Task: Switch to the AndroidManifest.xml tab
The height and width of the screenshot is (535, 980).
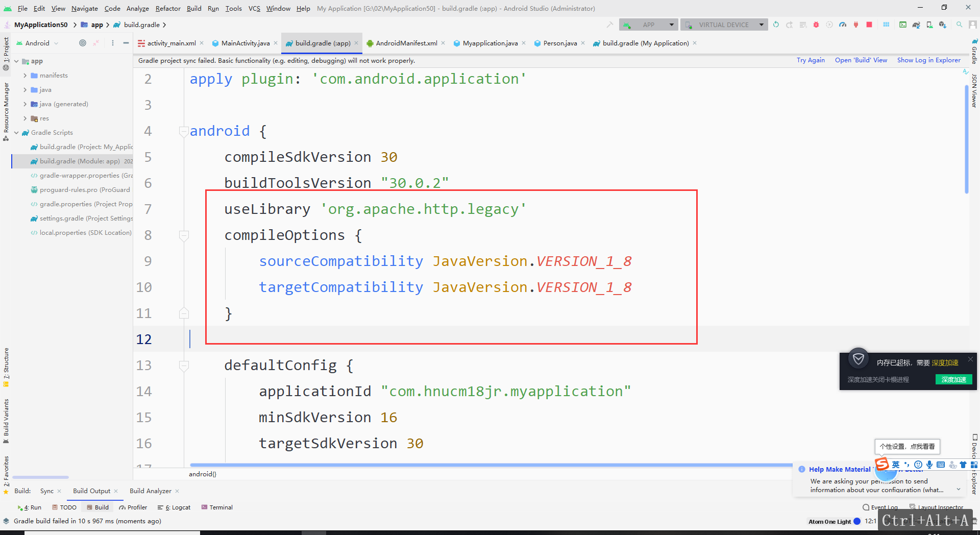Action: (x=406, y=43)
